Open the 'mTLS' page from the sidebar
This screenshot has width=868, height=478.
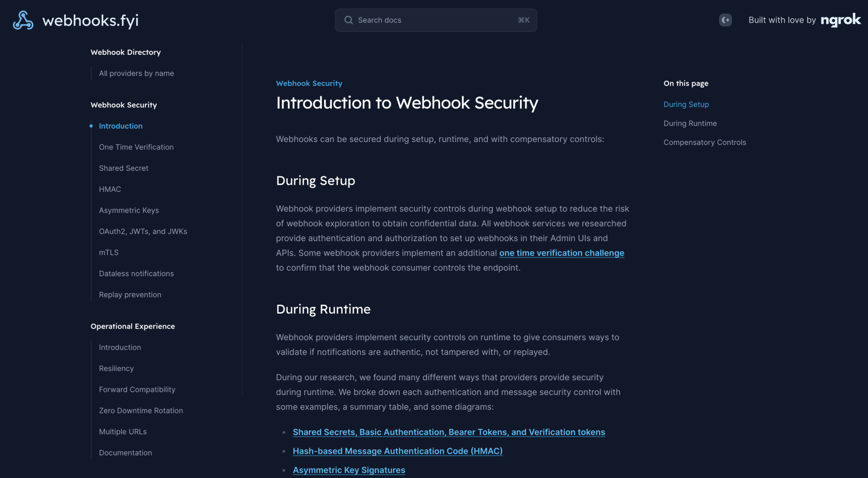pyautogui.click(x=108, y=252)
